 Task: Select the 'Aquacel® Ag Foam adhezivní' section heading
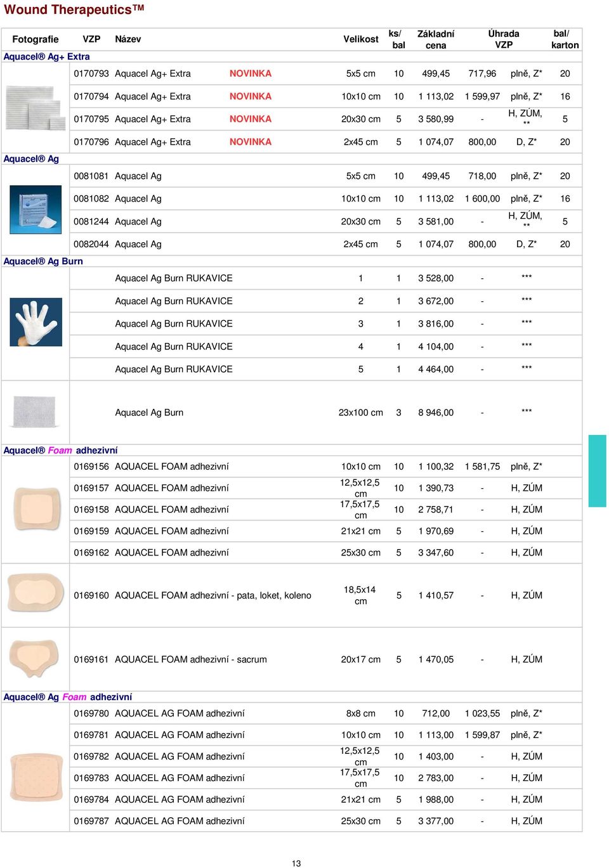tap(68, 697)
